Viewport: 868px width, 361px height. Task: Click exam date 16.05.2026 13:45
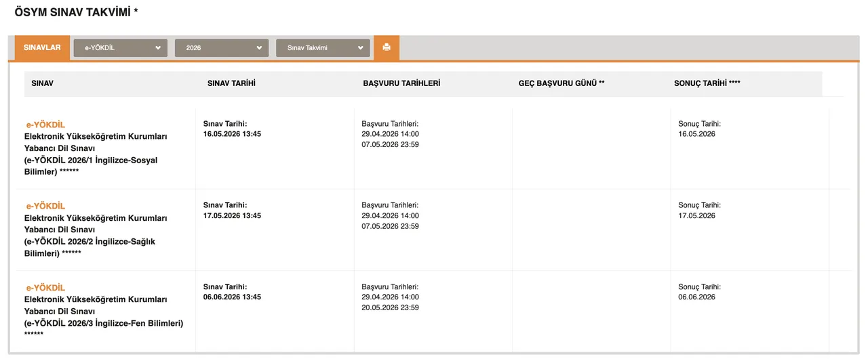[x=232, y=134]
